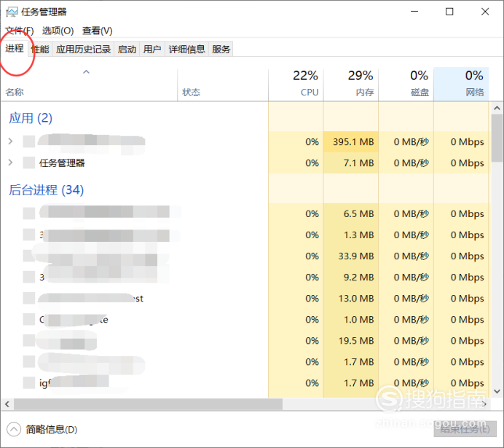Maximize the Task Manager window
The image size is (504, 448).
click(449, 12)
